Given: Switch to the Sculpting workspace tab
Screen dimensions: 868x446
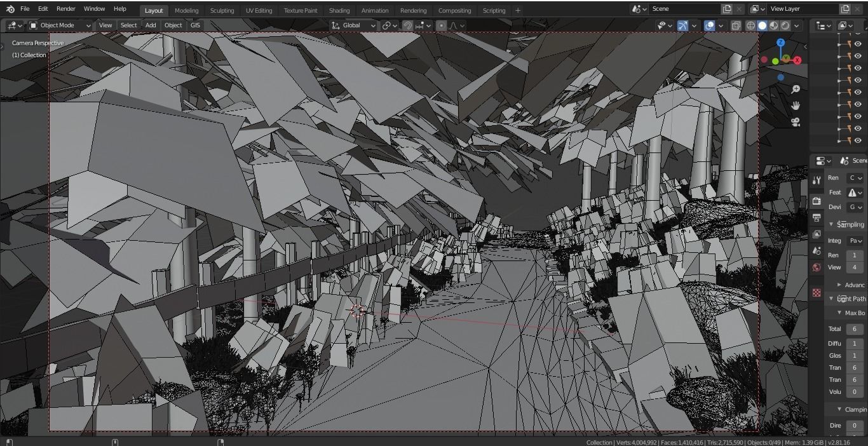Looking at the screenshot, I should (222, 10).
